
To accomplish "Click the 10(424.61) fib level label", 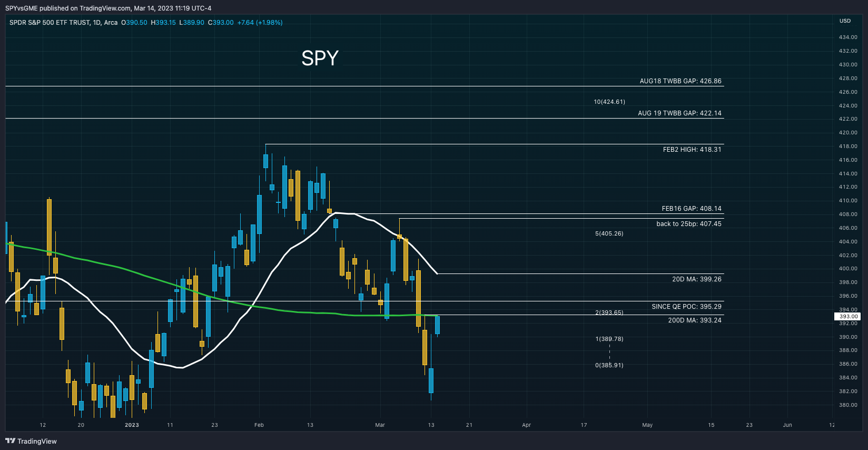I will [609, 102].
